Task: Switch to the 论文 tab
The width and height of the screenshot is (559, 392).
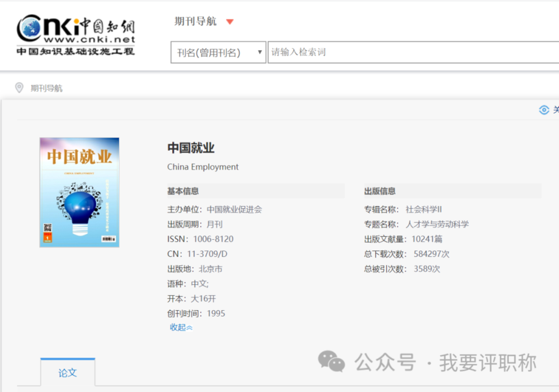Action: pyautogui.click(x=68, y=372)
